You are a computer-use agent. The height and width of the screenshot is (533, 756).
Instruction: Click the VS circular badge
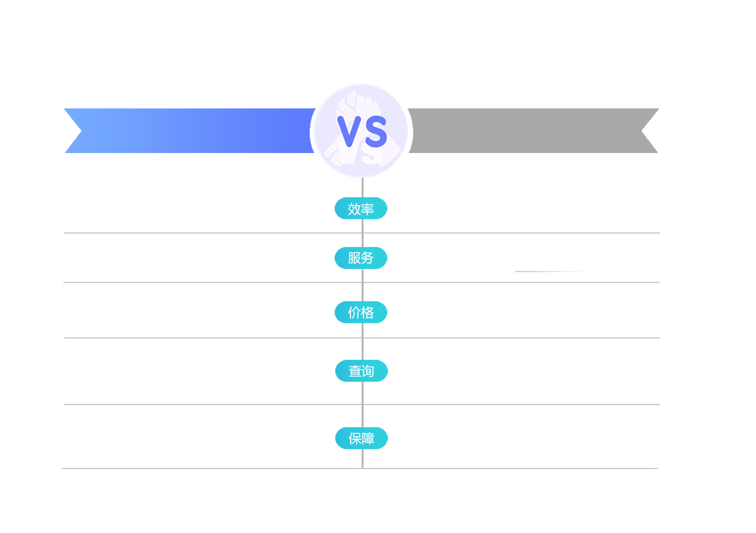pyautogui.click(x=362, y=131)
